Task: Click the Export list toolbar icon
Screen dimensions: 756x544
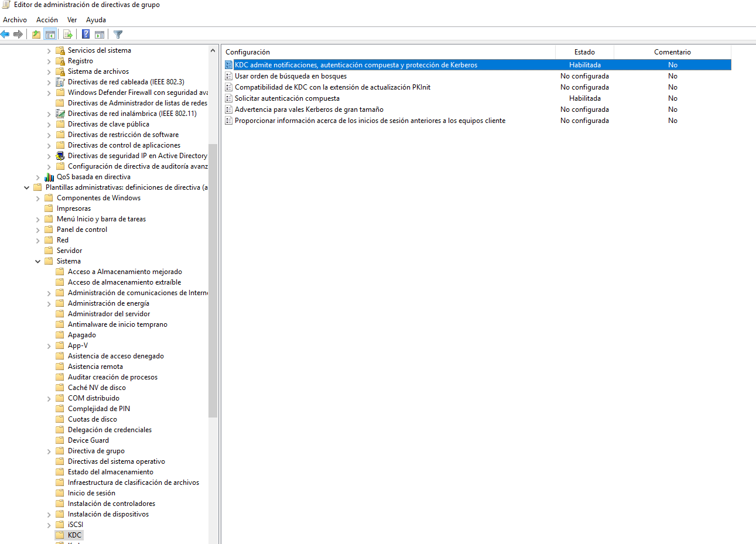Action: tap(68, 35)
